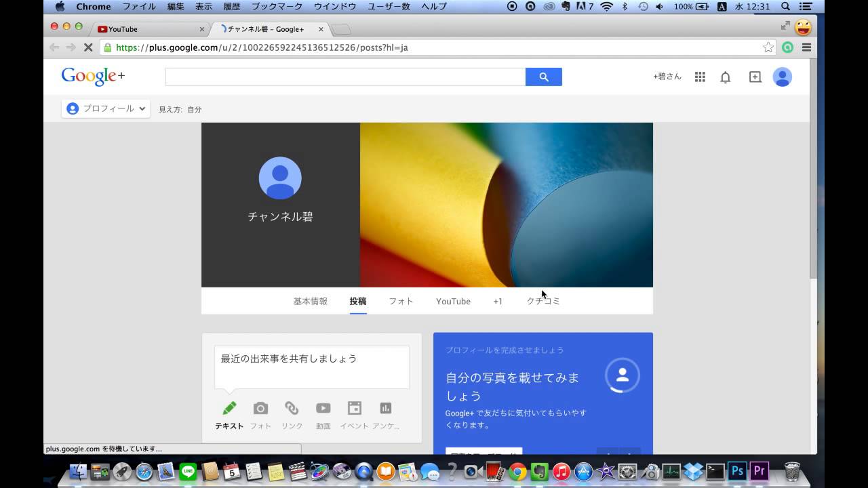
Task: Open iTunes from the Dock
Action: (561, 471)
